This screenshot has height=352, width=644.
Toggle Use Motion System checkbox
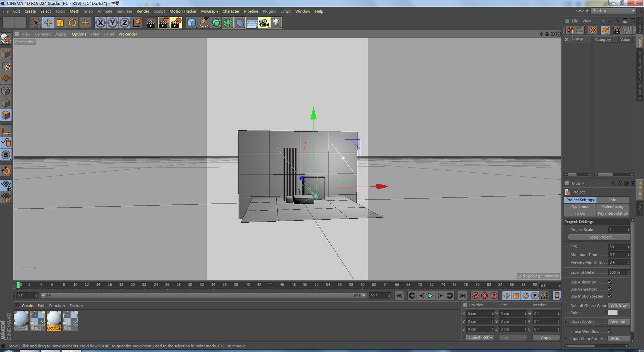[610, 296]
